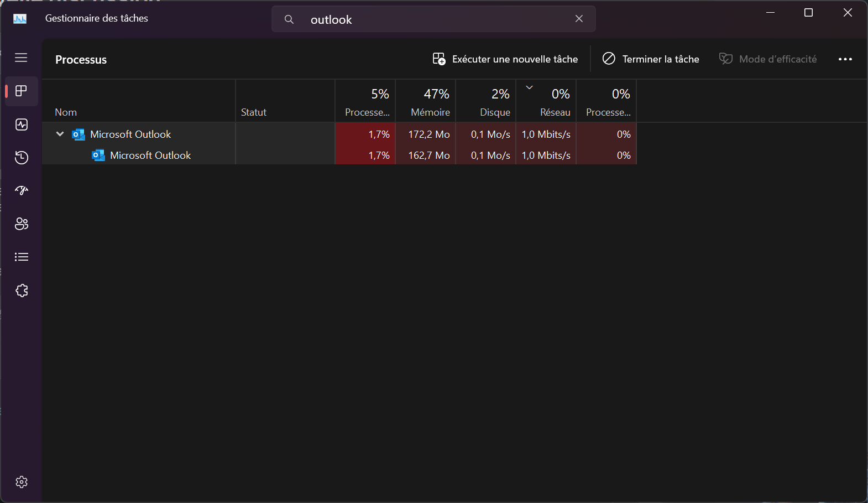868x503 pixels.
Task: Clear the outlook search text
Action: [579, 19]
